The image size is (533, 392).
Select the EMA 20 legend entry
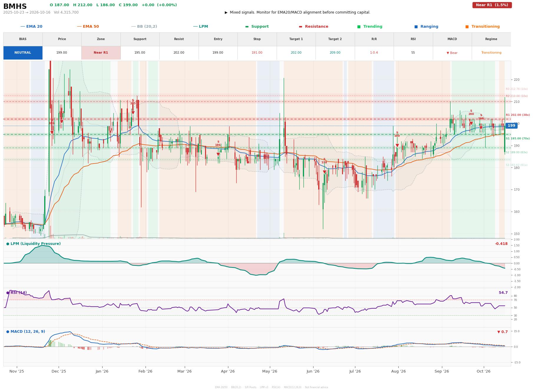(31, 27)
